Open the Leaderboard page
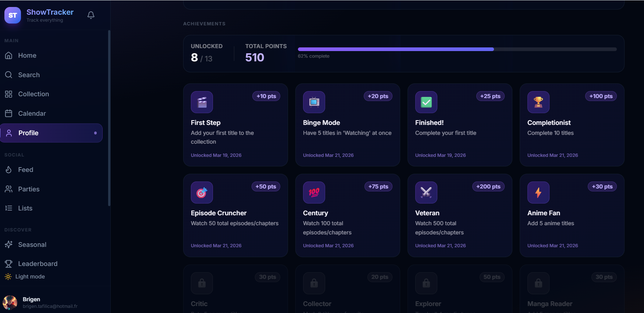 click(51, 264)
